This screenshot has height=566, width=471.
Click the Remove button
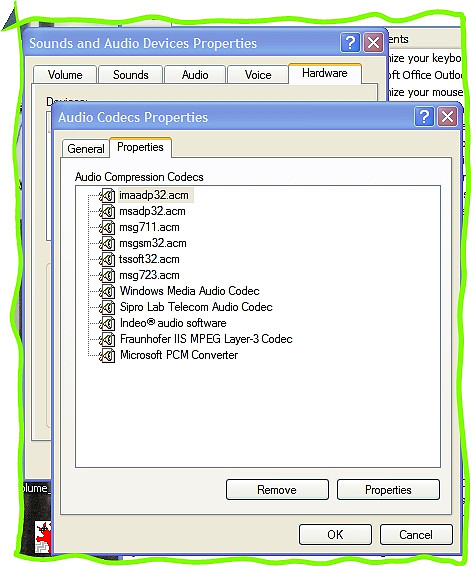[x=277, y=490]
